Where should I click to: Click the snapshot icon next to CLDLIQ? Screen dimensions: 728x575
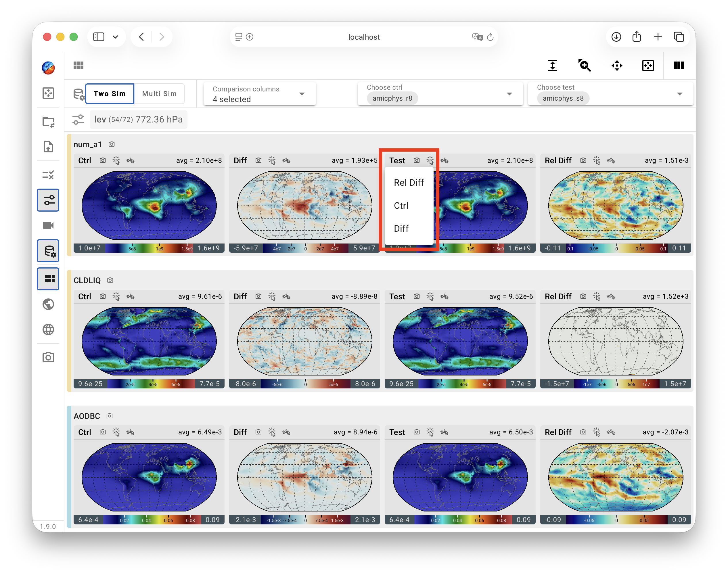[110, 280]
